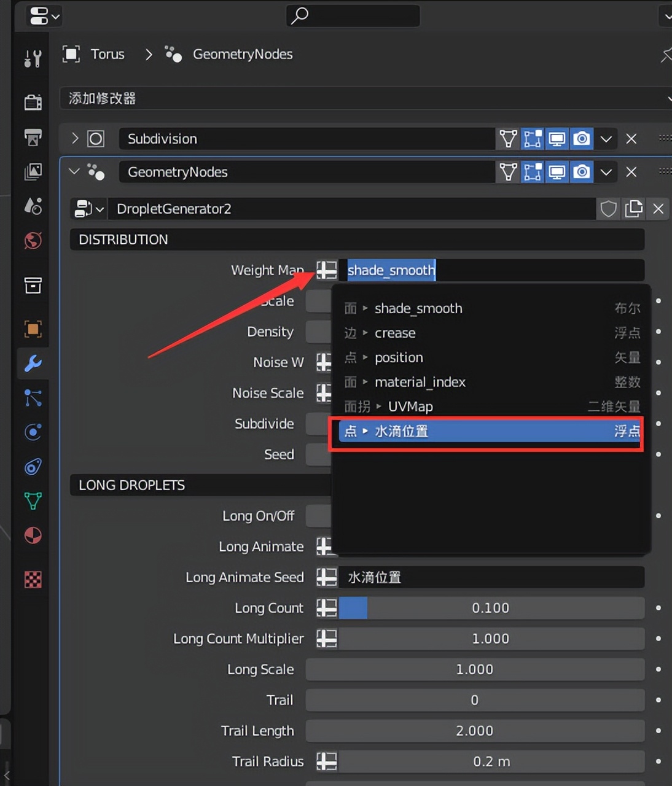Open the GeometryNodes modifier extras dropdown chevron
The height and width of the screenshot is (786, 672).
click(x=606, y=172)
